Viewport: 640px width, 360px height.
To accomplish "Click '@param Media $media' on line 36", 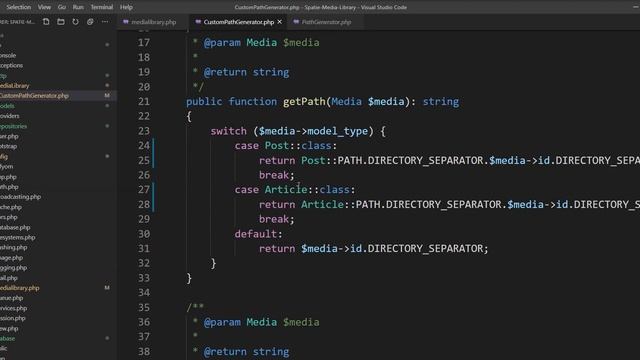I will [261, 322].
